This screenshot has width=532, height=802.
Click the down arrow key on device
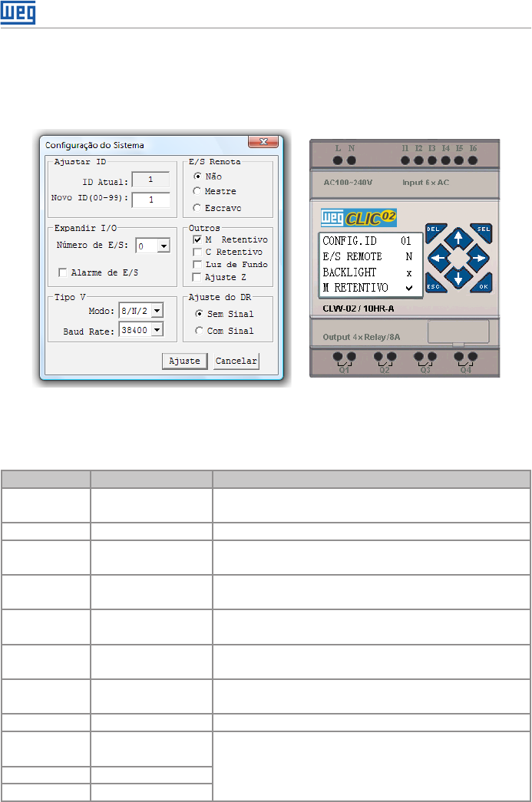[458, 278]
